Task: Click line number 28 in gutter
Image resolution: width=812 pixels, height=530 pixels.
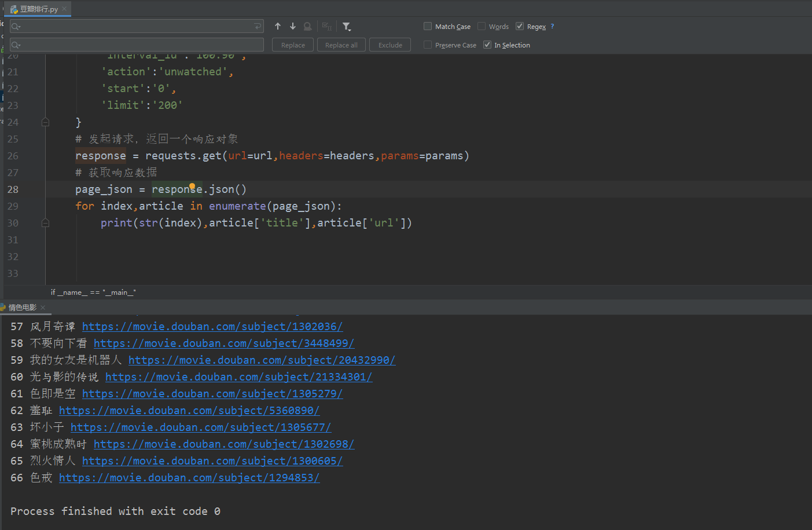Action: (13, 189)
